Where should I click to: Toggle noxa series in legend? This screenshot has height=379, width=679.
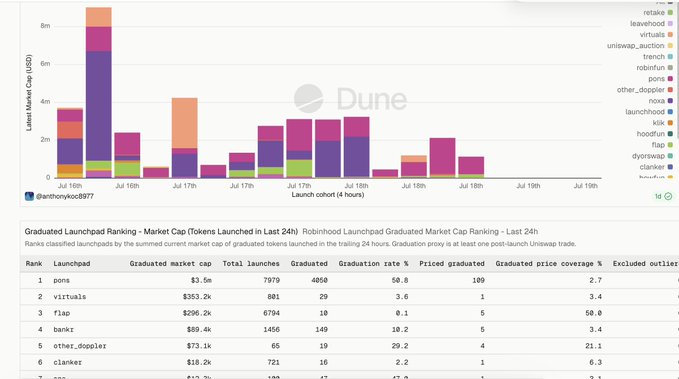[x=660, y=101]
